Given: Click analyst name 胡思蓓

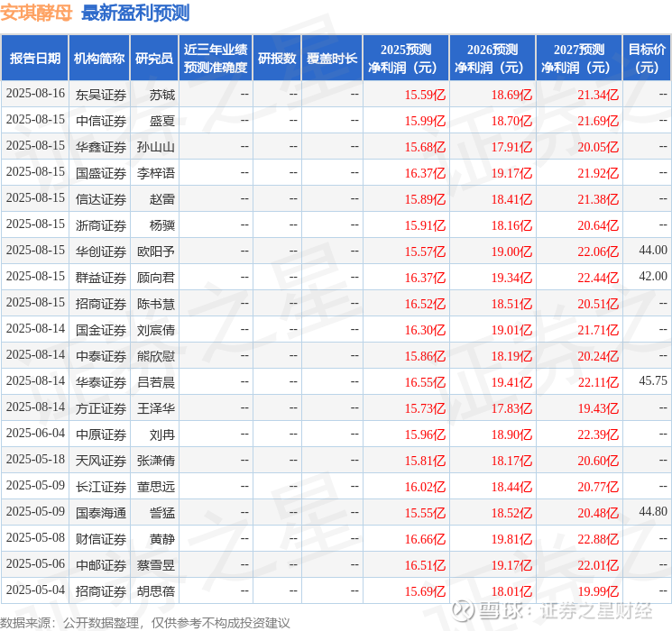Looking at the screenshot, I should point(155,591).
